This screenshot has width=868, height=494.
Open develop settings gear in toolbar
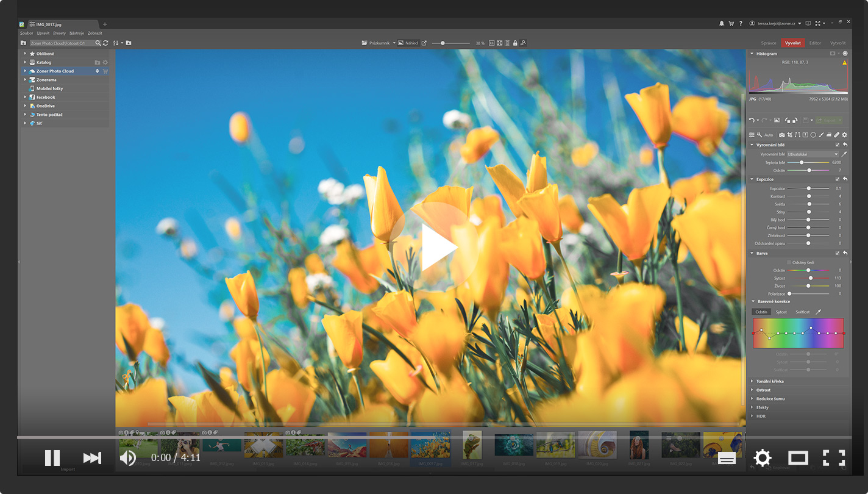(x=845, y=135)
